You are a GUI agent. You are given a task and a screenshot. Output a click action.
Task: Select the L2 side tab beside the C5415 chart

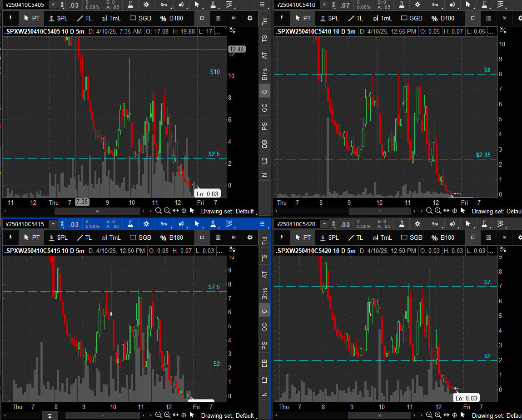[264, 380]
